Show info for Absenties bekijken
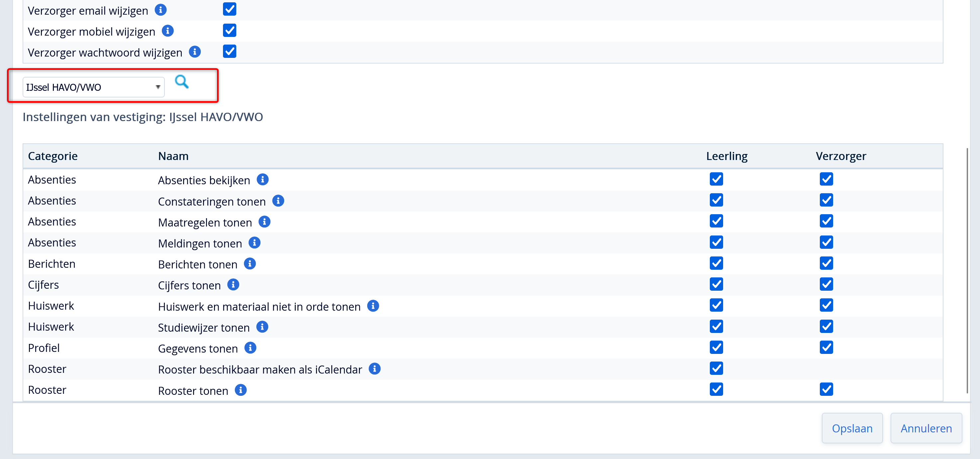The width and height of the screenshot is (980, 459). 263,179
